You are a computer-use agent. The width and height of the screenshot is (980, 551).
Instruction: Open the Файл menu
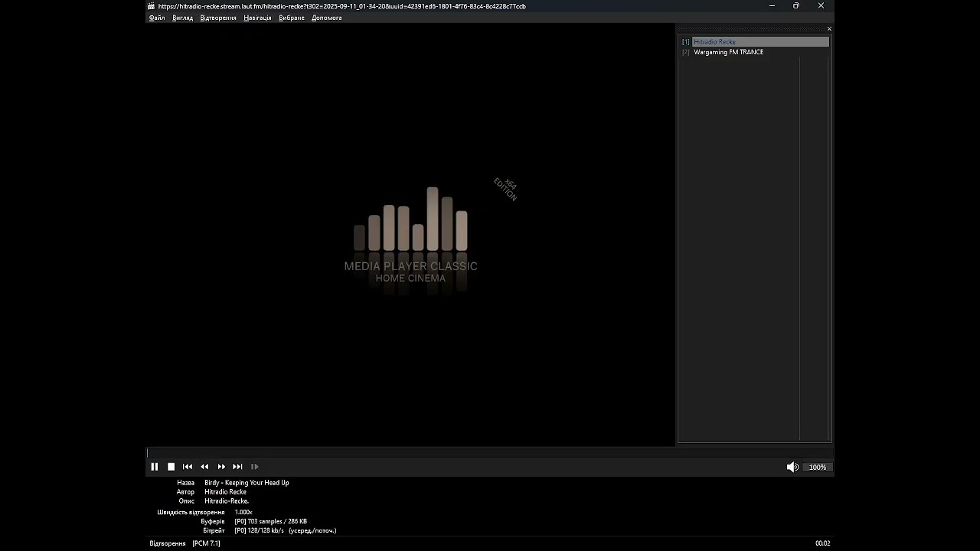coord(157,18)
